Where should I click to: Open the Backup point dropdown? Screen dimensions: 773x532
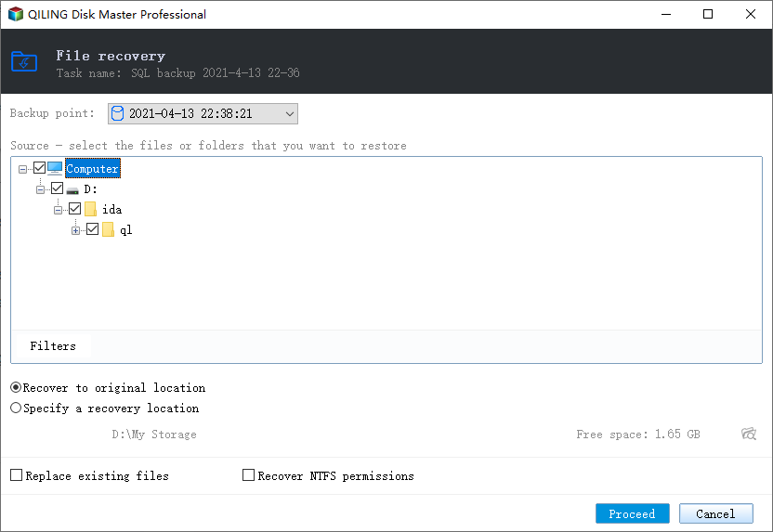(x=203, y=114)
